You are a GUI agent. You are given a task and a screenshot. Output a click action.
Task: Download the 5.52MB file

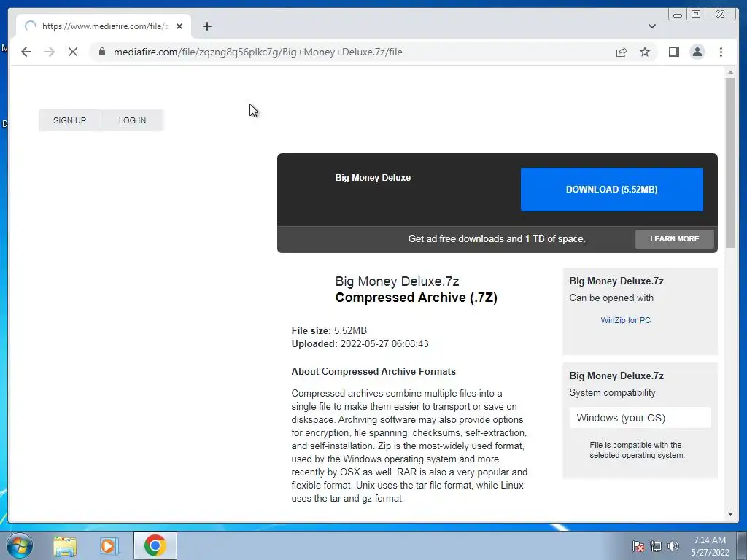612,190
